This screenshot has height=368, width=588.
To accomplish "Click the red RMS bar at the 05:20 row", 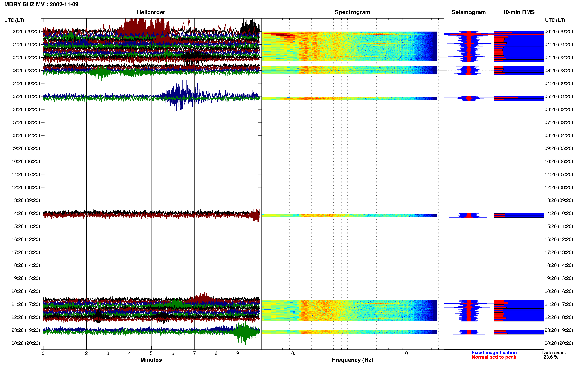I will click(x=506, y=98).
